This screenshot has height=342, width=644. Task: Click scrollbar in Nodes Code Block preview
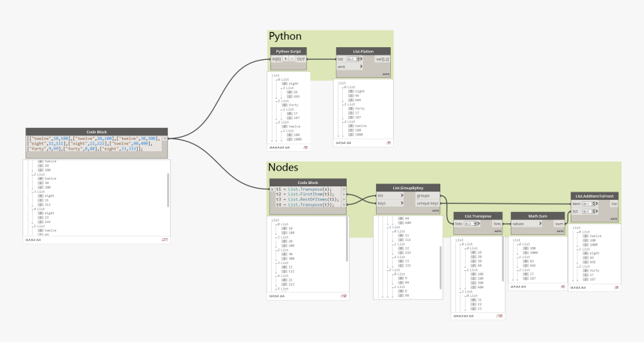tap(347, 239)
